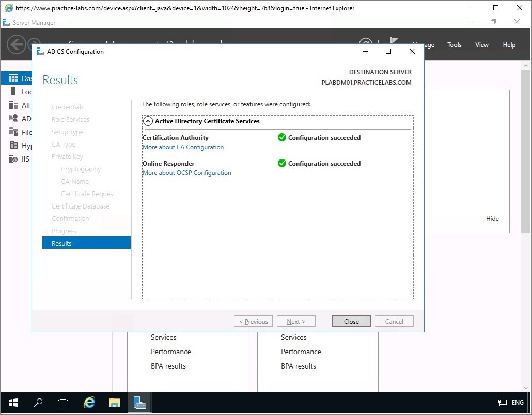The image size is (532, 415).
Task: Select the Cryptography wizard step
Action: (x=81, y=169)
